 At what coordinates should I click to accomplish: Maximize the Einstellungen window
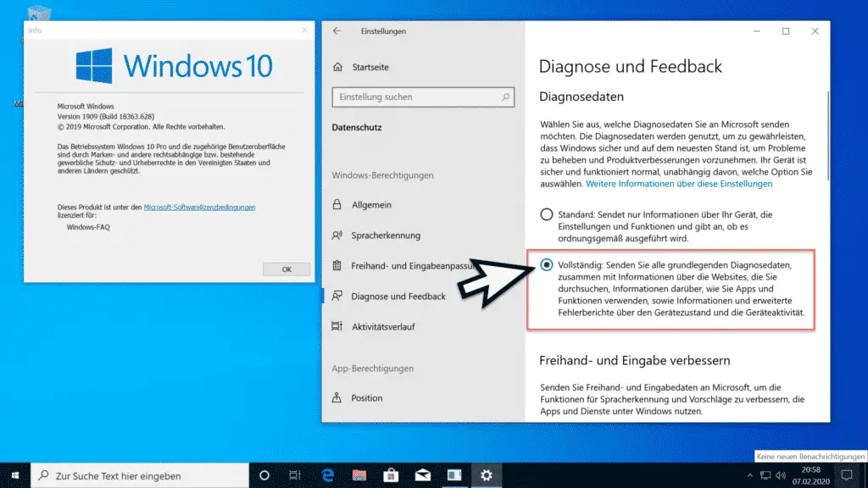(786, 31)
